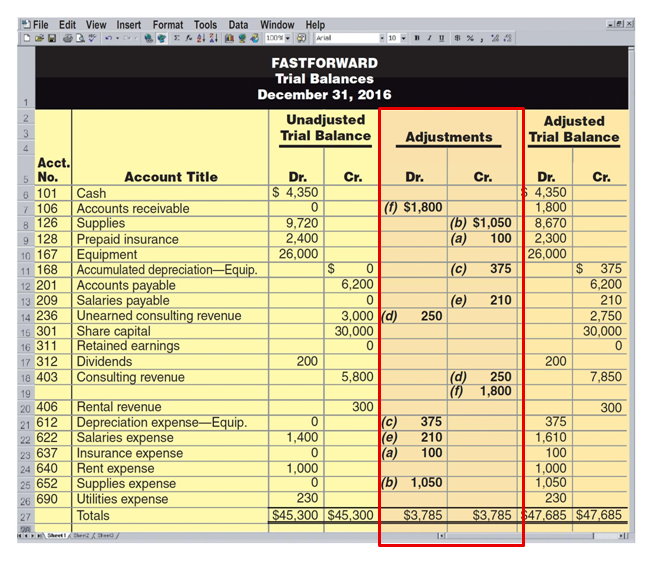656x566 pixels.
Task: Open the font size dropdown
Action: click(x=403, y=38)
